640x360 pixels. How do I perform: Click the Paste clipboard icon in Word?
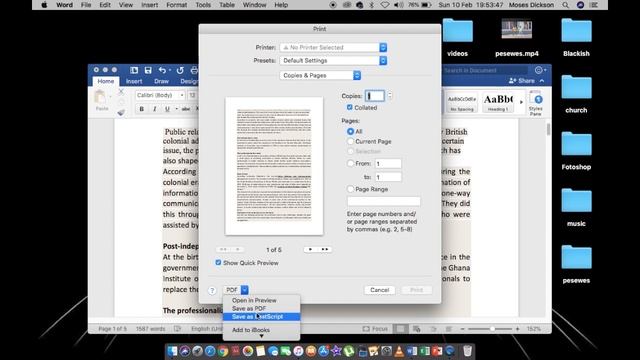pyautogui.click(x=100, y=98)
